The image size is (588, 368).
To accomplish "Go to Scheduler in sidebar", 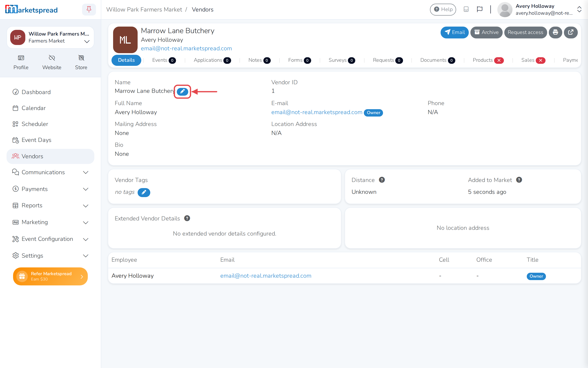I will [50, 124].
